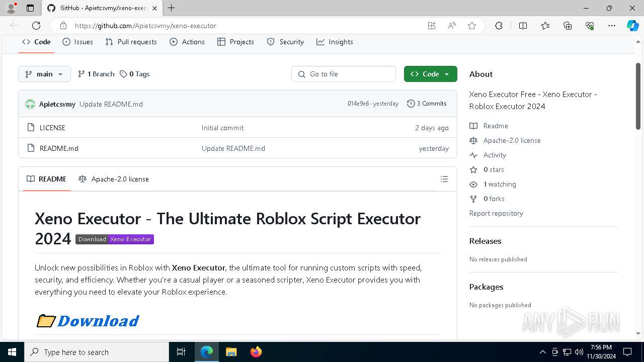The height and width of the screenshot is (362, 644).
Task: Switch to the Projects tab
Action: pyautogui.click(x=235, y=42)
